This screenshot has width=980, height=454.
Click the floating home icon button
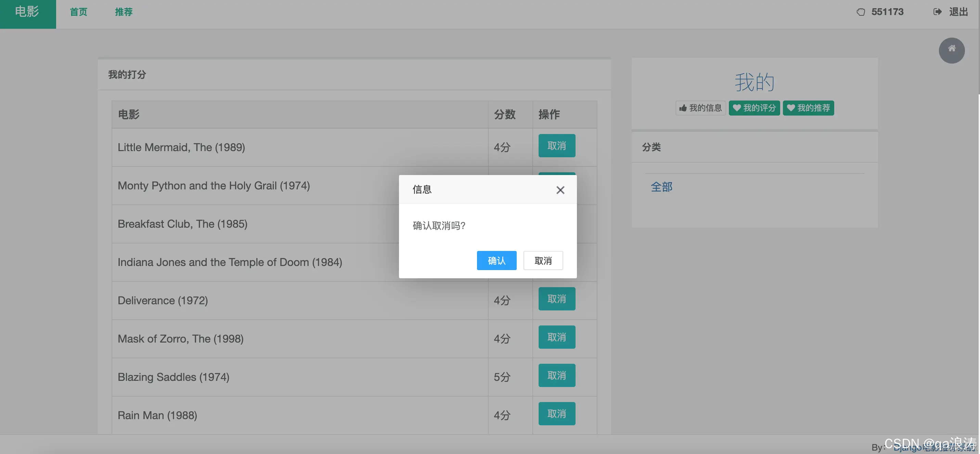click(x=952, y=50)
